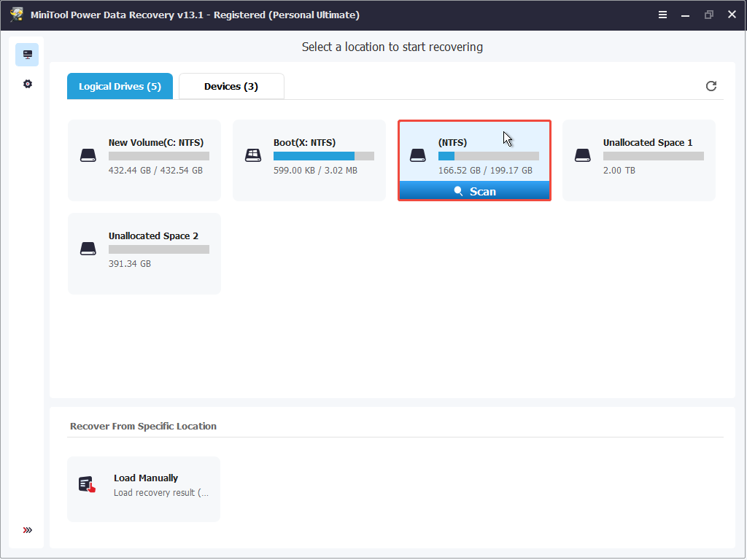
Task: Click the 432.44 GB / 432.54 GB size text
Action: coord(155,171)
